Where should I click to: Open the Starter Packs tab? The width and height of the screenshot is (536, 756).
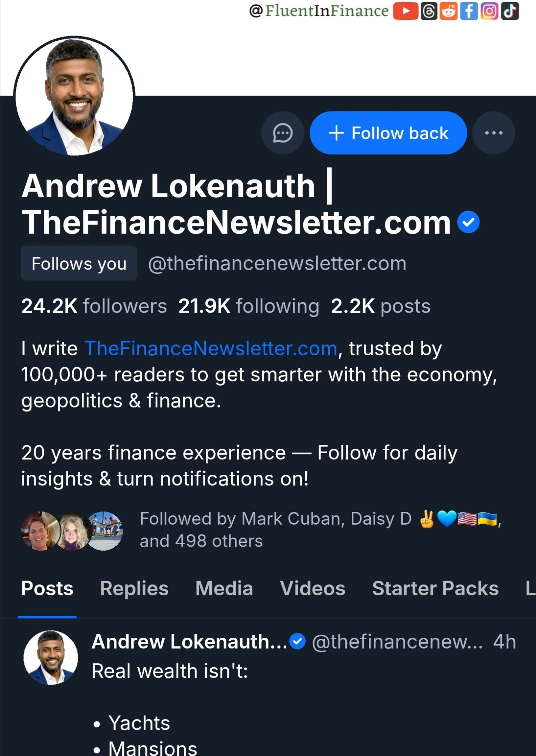click(435, 589)
